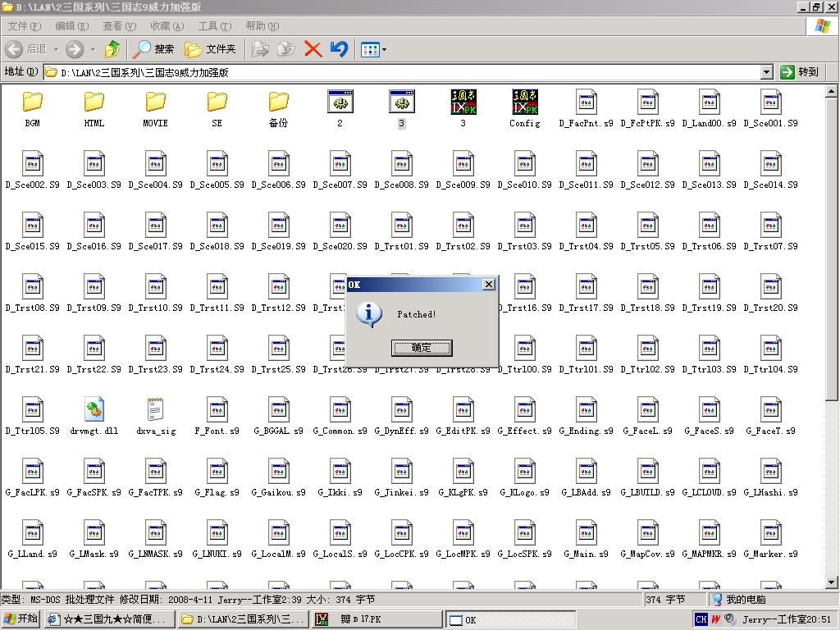Click the 确定 button in the Patched dialog

point(422,348)
